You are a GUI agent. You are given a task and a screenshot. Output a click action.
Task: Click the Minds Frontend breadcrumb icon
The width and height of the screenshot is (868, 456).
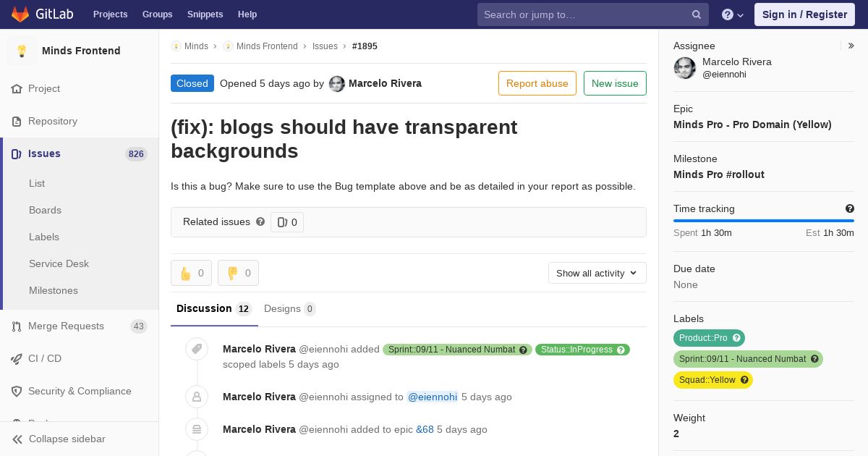[x=228, y=46]
